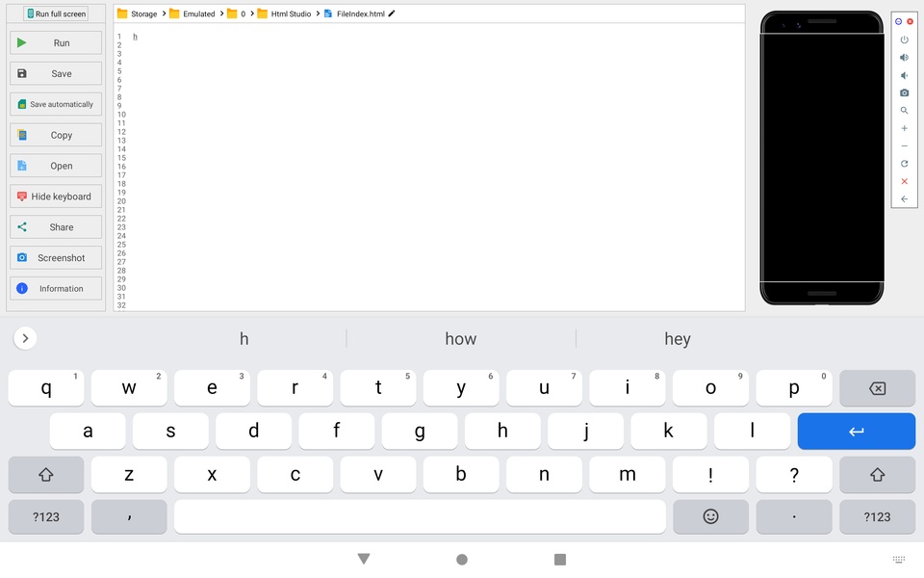Switch to symbols with right ?123 key

pos(877,516)
